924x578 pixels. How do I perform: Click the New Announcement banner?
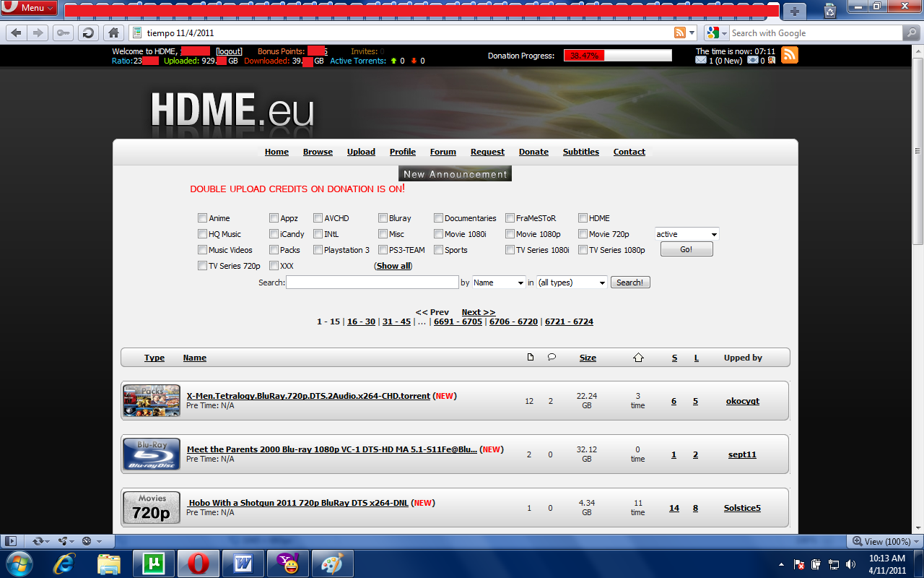[x=455, y=173]
